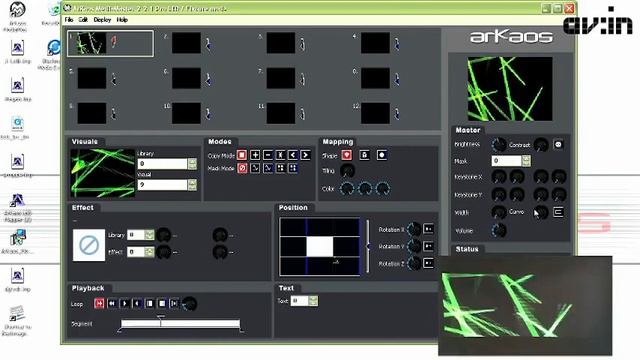The width and height of the screenshot is (640, 360).
Task: Open the Display menu
Action: pyautogui.click(x=102, y=20)
